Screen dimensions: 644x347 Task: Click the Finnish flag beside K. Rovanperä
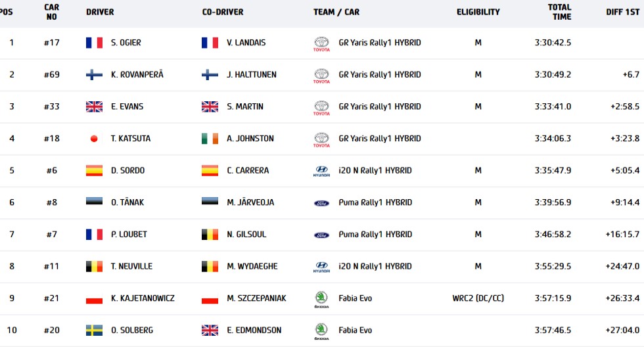click(94, 75)
